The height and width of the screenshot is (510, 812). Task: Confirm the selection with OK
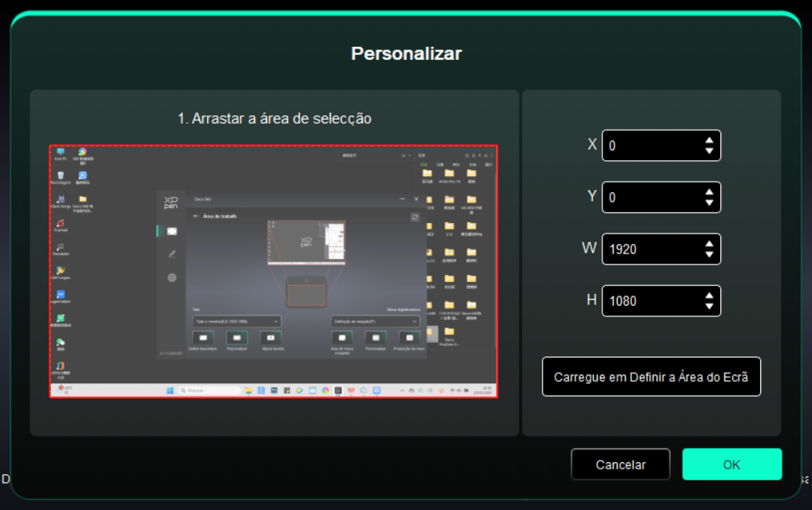[732, 465]
